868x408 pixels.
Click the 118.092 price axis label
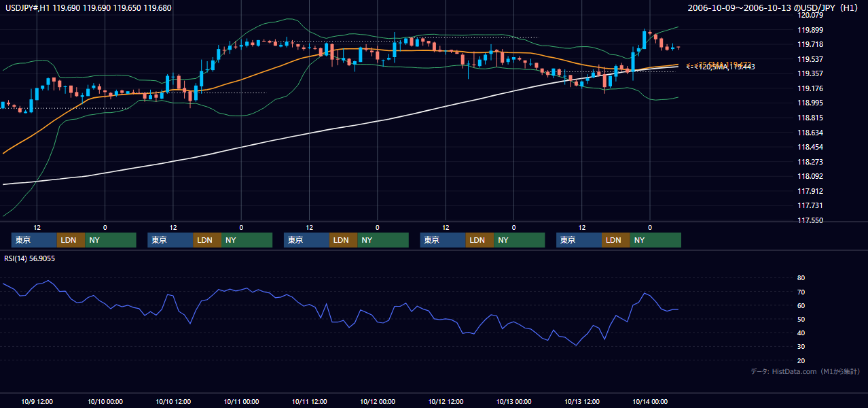point(810,176)
